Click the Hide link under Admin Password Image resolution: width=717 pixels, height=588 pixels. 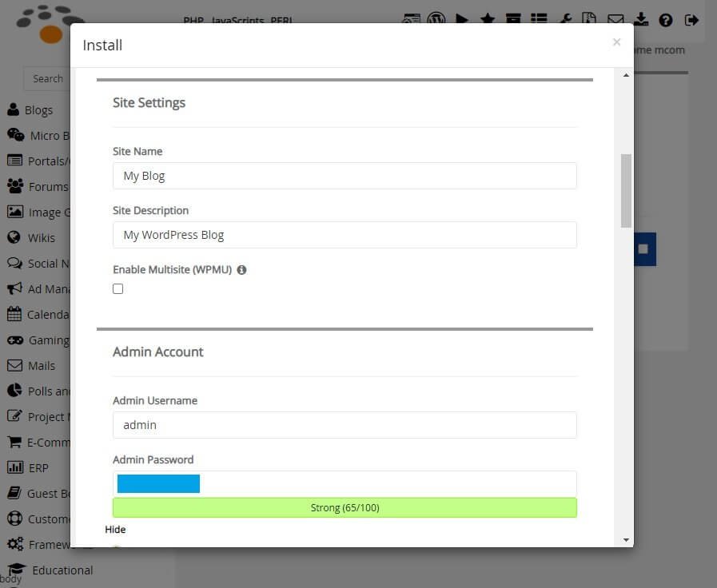coord(115,530)
